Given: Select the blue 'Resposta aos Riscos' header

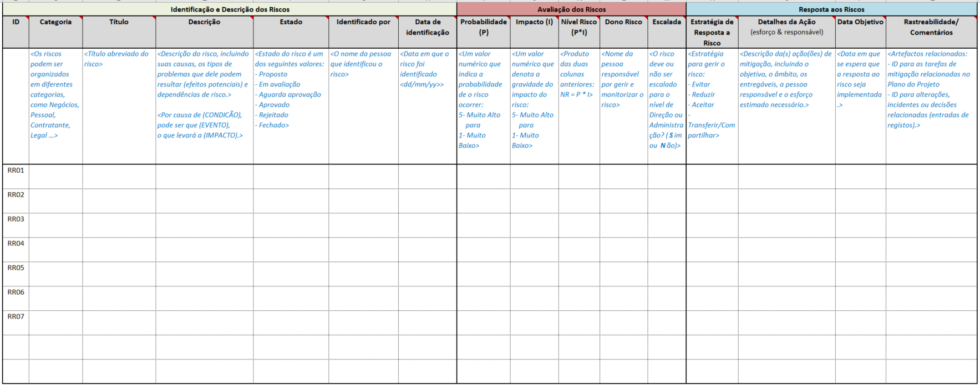Looking at the screenshot, I should 831,9.
